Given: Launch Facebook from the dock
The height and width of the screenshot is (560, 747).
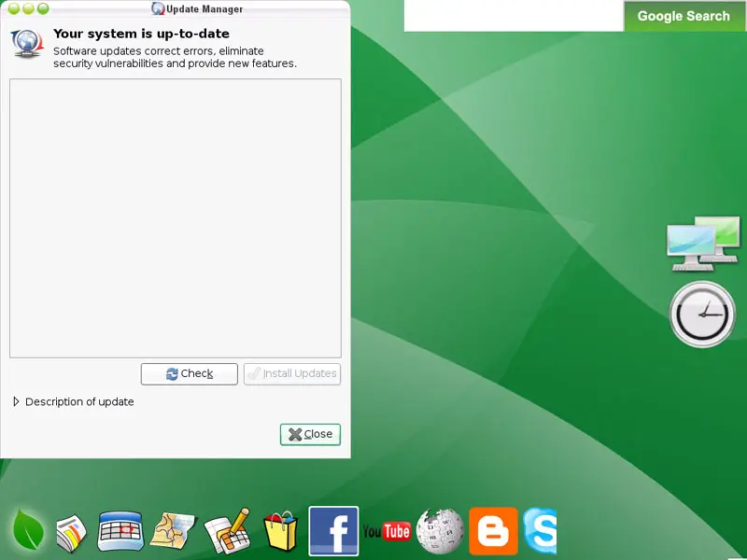Looking at the screenshot, I should pos(333,531).
